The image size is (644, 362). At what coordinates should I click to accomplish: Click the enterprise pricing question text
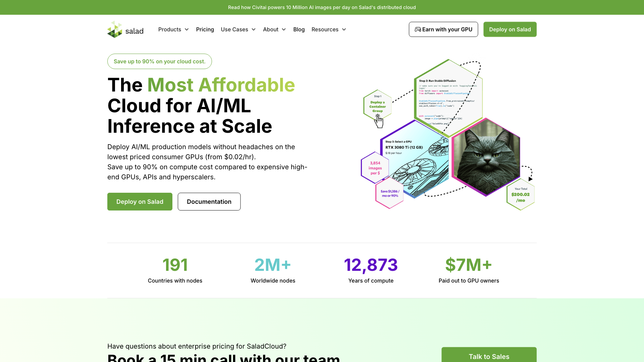pyautogui.click(x=197, y=346)
